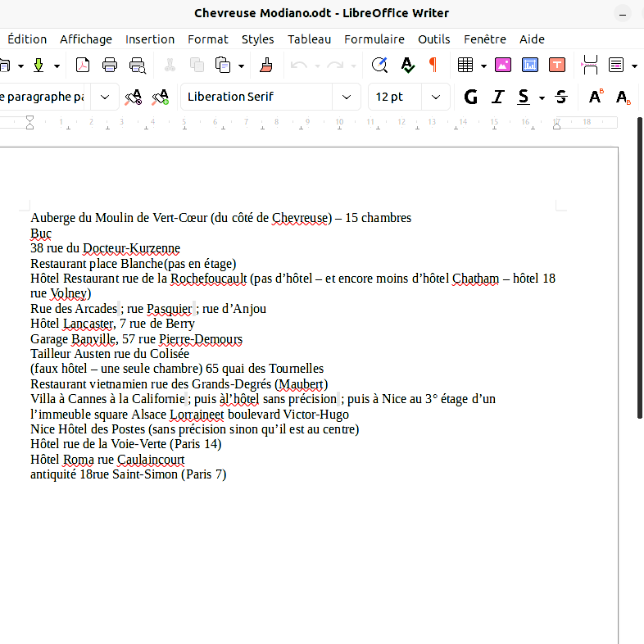Screen dimensions: 644x644
Task: Open the Insertion menu
Action: [x=150, y=39]
